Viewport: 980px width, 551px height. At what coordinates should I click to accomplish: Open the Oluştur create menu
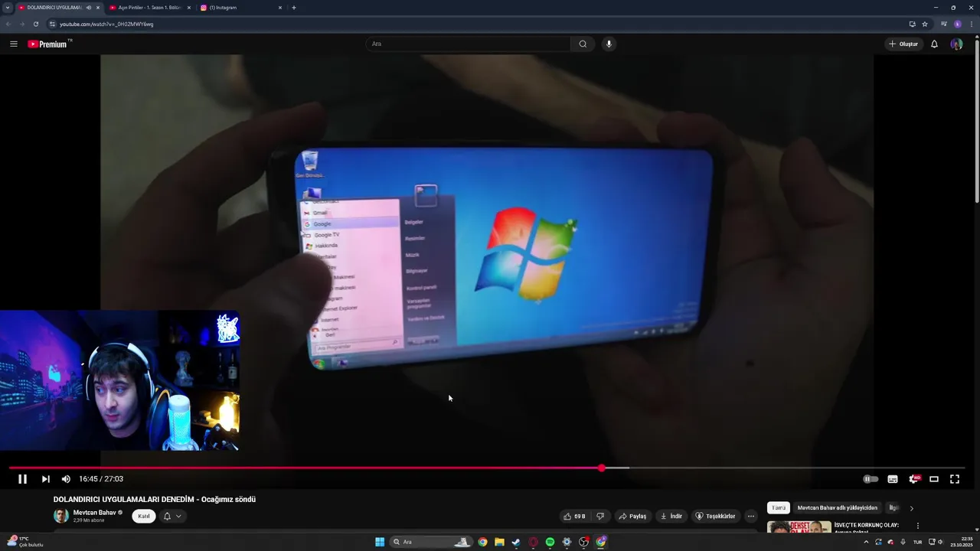[x=903, y=44]
